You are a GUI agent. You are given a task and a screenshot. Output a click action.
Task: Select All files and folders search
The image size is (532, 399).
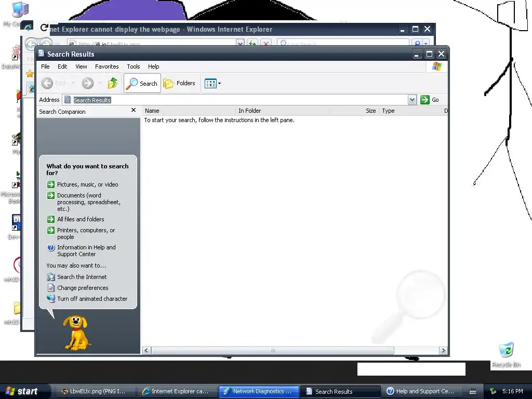(81, 219)
